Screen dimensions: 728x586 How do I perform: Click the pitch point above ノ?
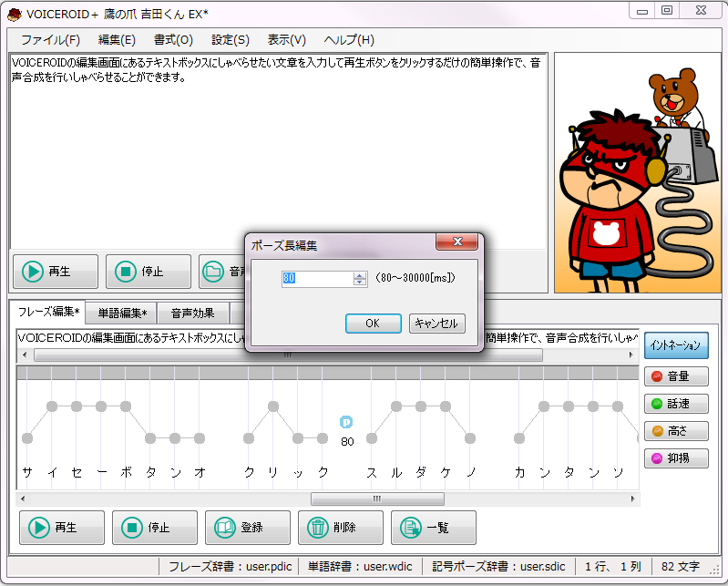coord(470,437)
